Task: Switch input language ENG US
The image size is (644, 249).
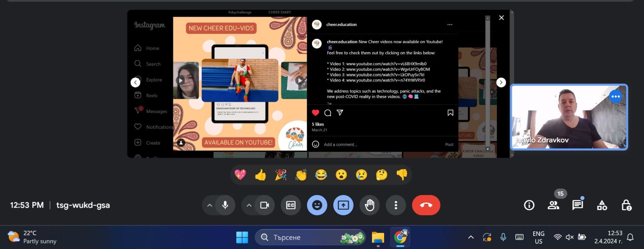Action: pos(538,237)
